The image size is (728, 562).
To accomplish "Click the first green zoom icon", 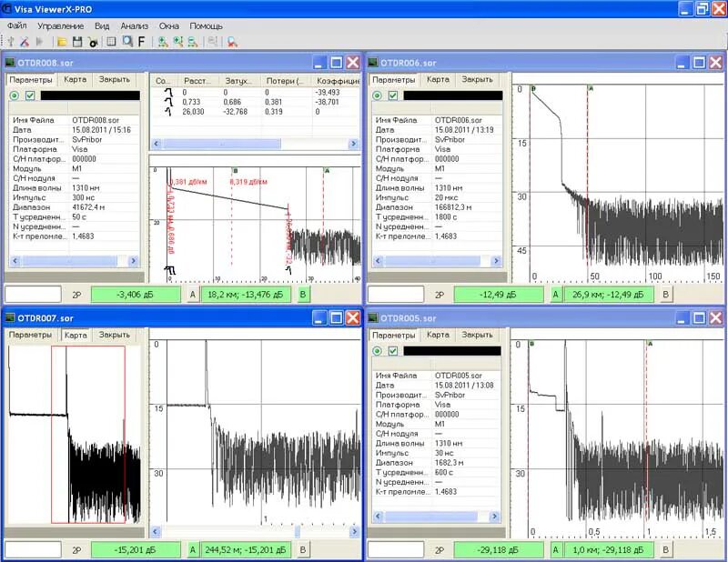I will coord(163,42).
